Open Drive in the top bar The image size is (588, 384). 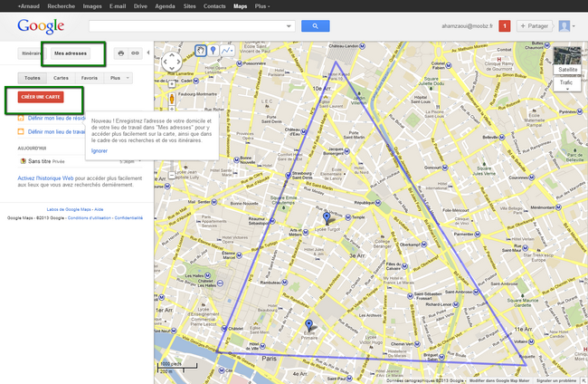click(x=140, y=6)
